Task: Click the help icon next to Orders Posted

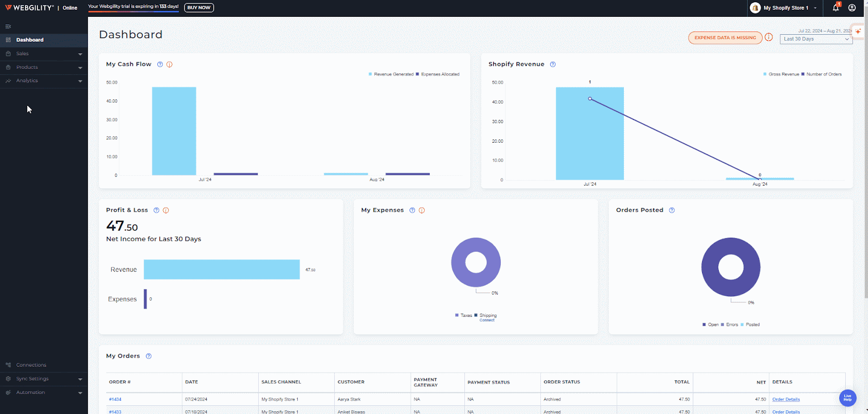Action: (x=672, y=211)
